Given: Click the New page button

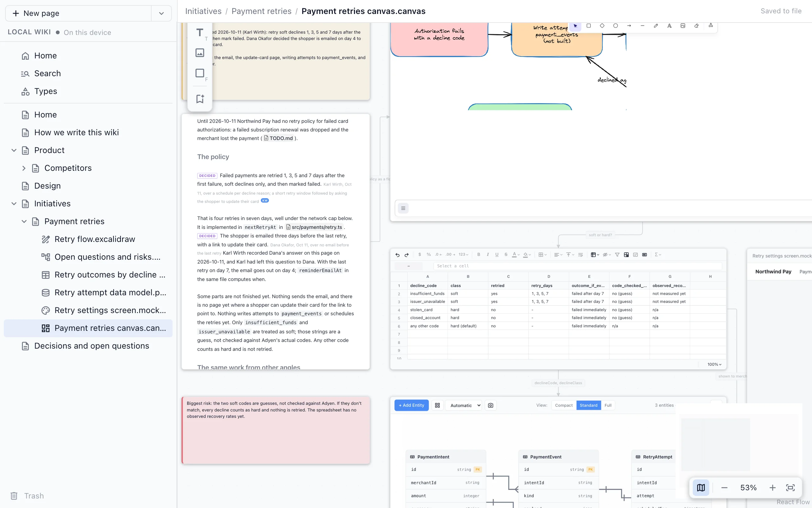Looking at the screenshot, I should (78, 13).
